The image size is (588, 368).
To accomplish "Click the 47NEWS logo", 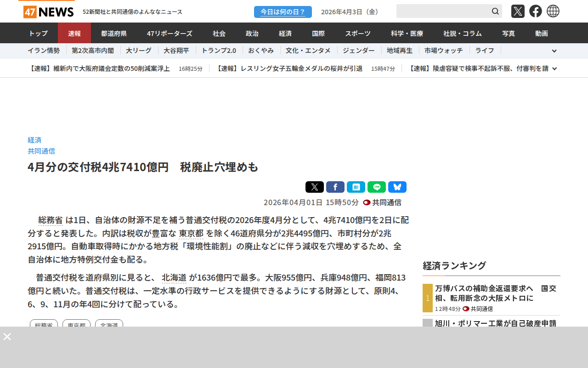I will [48, 11].
